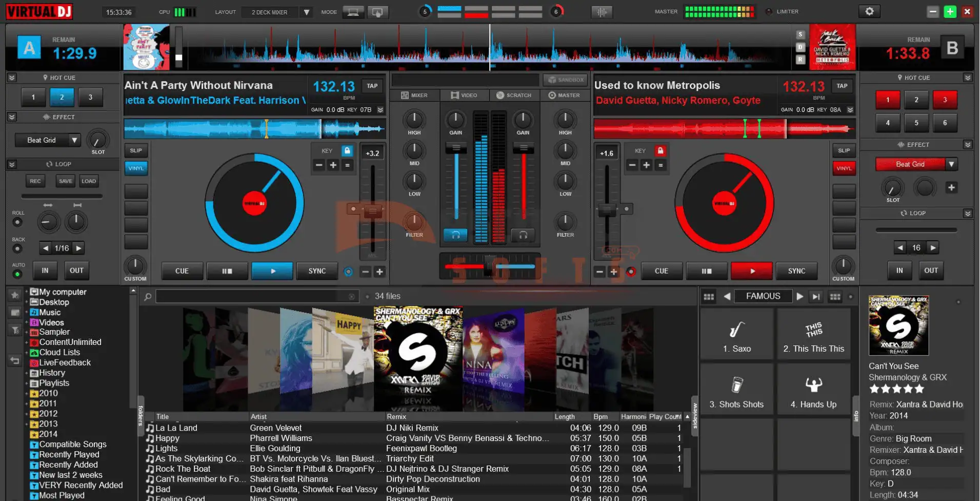Switch to MIXER tab
The height and width of the screenshot is (501, 980).
[414, 95]
